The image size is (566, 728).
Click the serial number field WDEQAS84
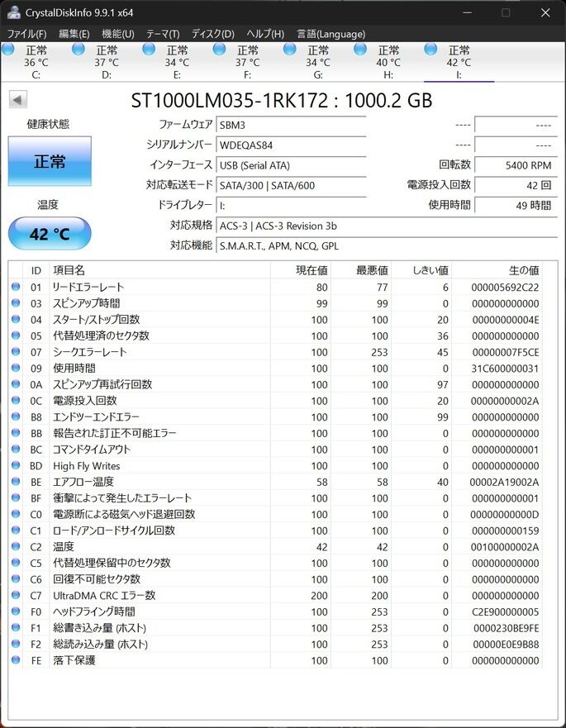(x=291, y=145)
